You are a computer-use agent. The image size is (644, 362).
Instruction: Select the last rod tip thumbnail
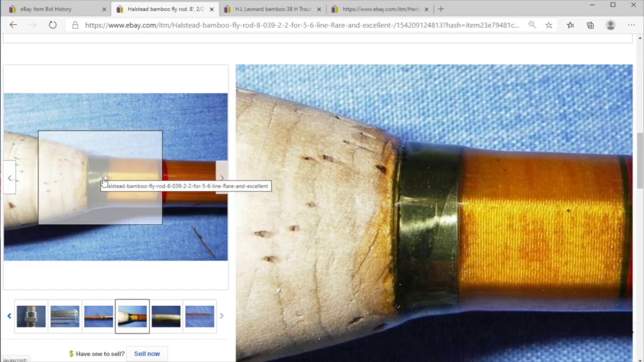coord(200,316)
